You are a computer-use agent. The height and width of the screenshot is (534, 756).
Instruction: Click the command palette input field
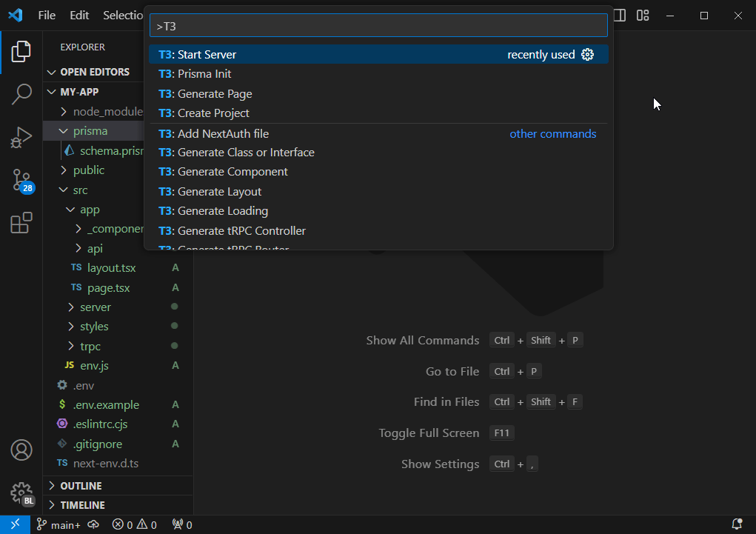[x=378, y=26]
